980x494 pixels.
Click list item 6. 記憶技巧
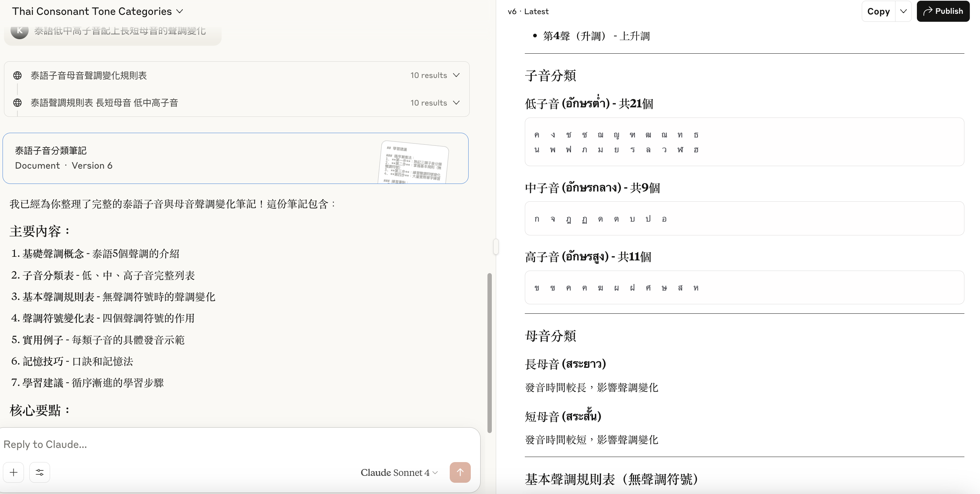pos(72,361)
